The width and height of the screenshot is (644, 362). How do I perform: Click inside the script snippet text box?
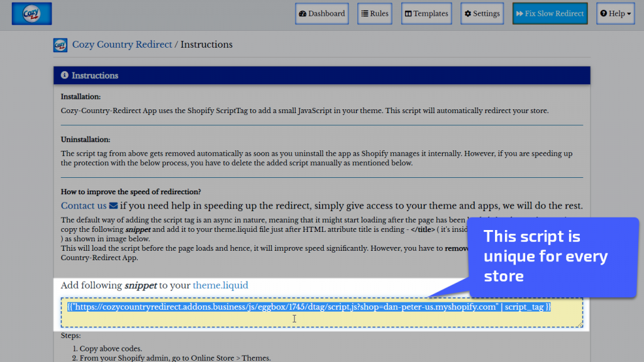coord(322,313)
